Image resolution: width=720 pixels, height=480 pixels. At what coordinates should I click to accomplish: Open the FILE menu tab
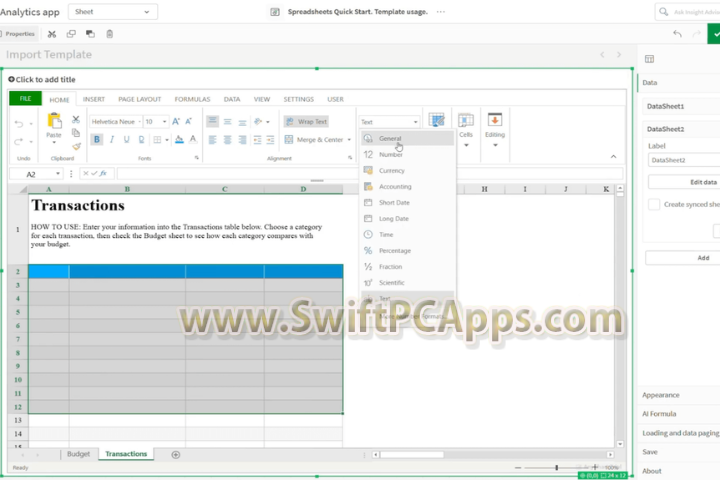[x=25, y=98]
